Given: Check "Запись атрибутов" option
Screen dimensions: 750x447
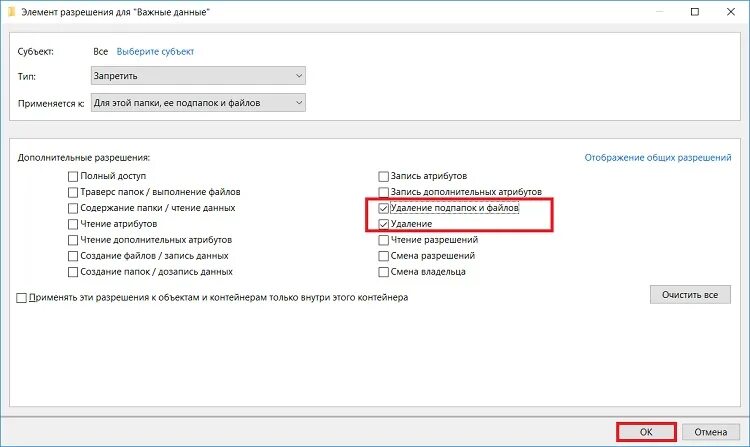Looking at the screenshot, I should 383,176.
